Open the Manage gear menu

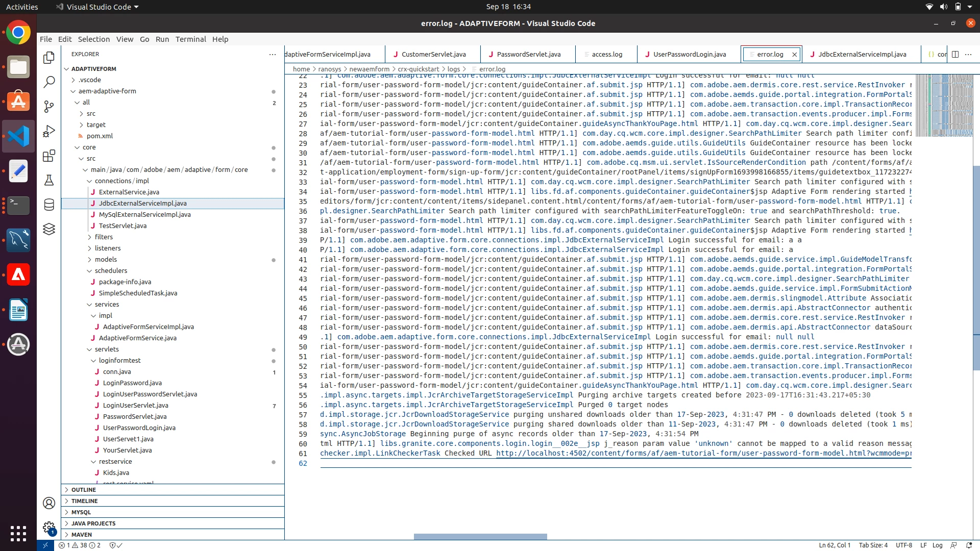click(49, 528)
